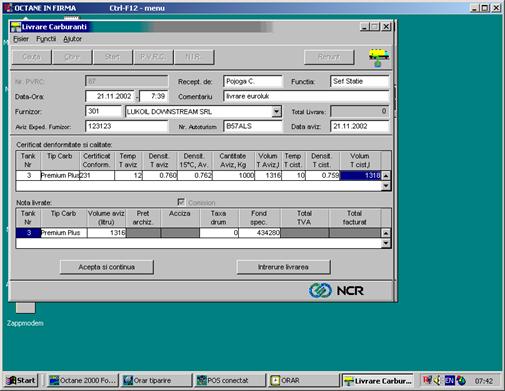
Task: Click the speaker volume tray icon
Action: (x=438, y=380)
